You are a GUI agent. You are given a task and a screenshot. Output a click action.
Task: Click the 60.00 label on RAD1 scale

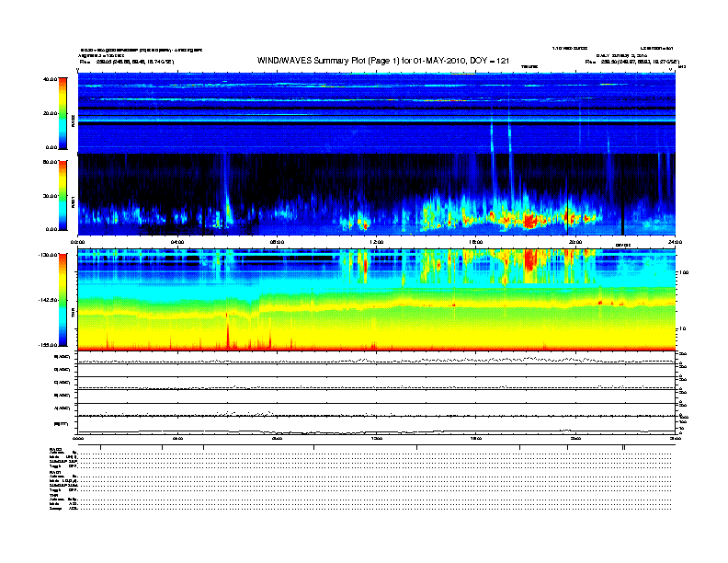[50, 162]
